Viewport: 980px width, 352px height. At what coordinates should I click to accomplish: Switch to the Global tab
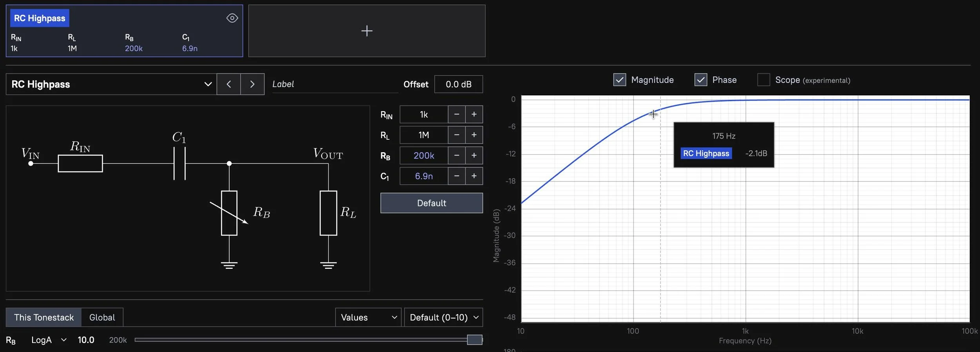102,317
